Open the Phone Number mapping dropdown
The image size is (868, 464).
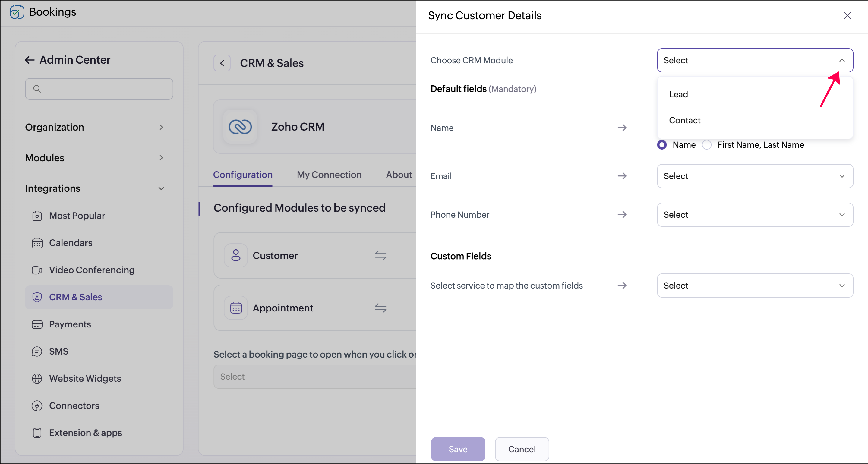click(755, 215)
